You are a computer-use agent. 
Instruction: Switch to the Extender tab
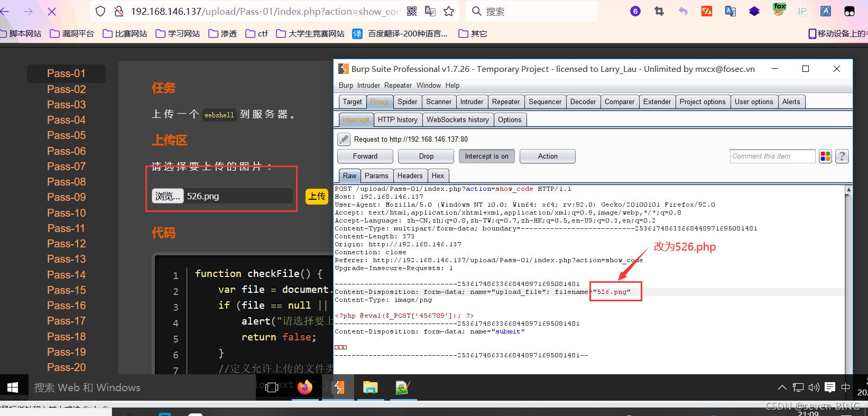(x=657, y=101)
